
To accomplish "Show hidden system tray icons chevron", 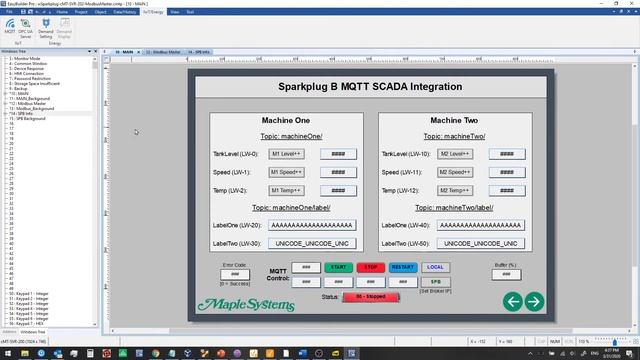I will pyautogui.click(x=530, y=353).
